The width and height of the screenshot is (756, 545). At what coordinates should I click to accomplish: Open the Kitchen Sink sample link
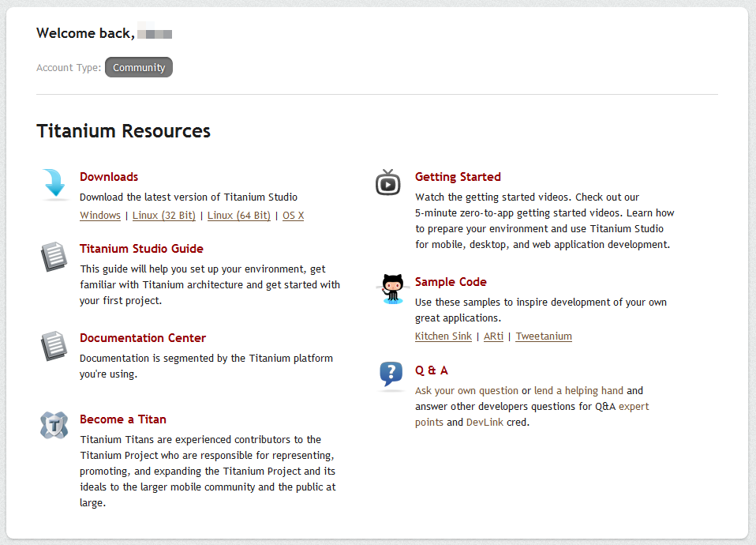tap(443, 336)
